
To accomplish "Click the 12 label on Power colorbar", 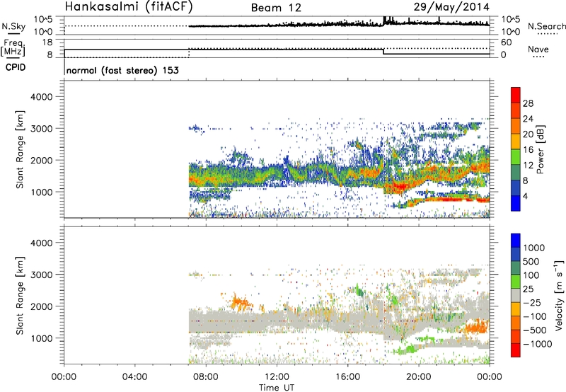I will click(528, 165).
